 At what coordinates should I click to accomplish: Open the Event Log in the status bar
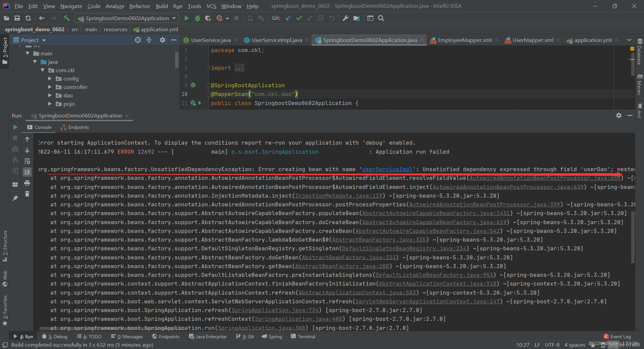click(618, 337)
